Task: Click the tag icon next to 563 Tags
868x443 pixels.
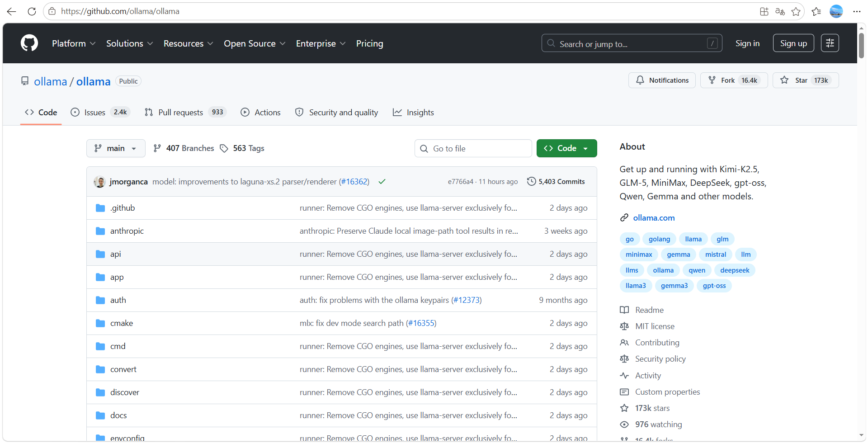Action: (x=224, y=148)
